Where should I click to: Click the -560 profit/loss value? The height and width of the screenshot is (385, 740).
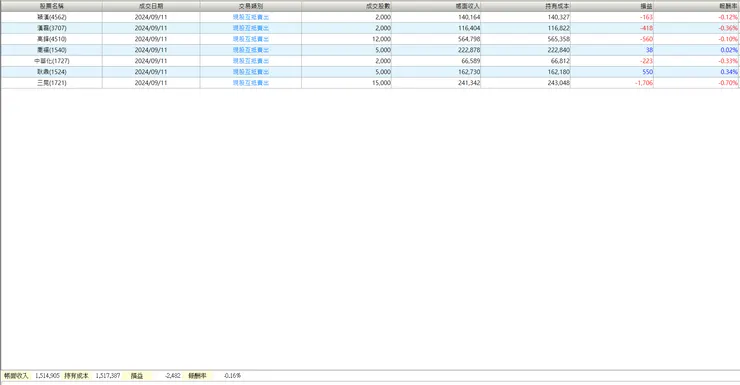click(647, 39)
